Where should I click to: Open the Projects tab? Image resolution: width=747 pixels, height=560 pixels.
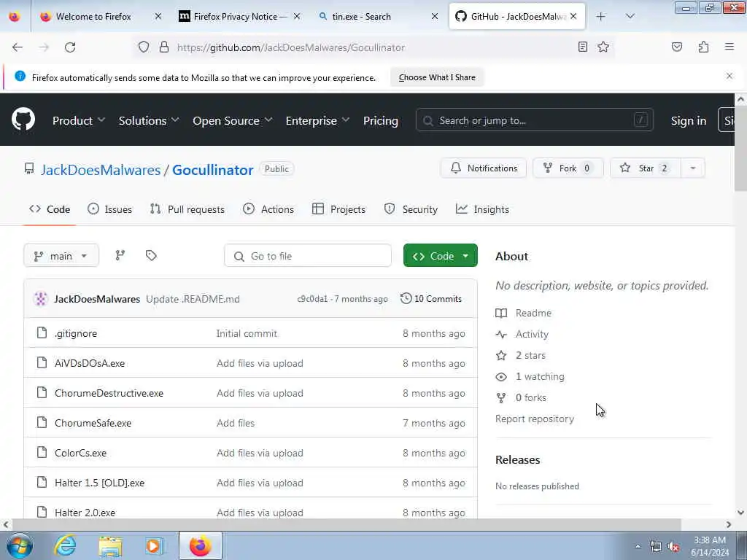[x=338, y=209]
